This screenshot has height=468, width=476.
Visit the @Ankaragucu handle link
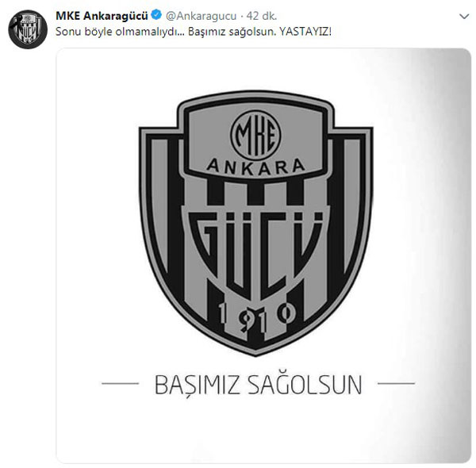coord(201,16)
